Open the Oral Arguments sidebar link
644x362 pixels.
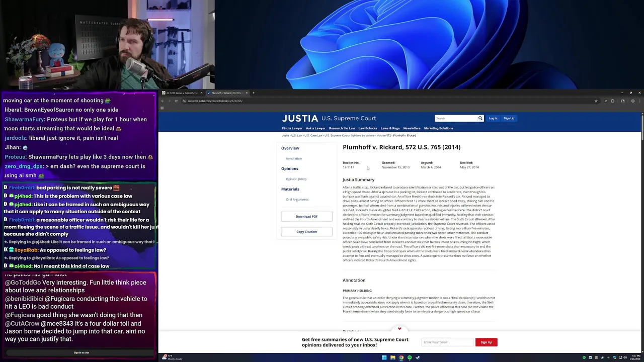point(297,200)
